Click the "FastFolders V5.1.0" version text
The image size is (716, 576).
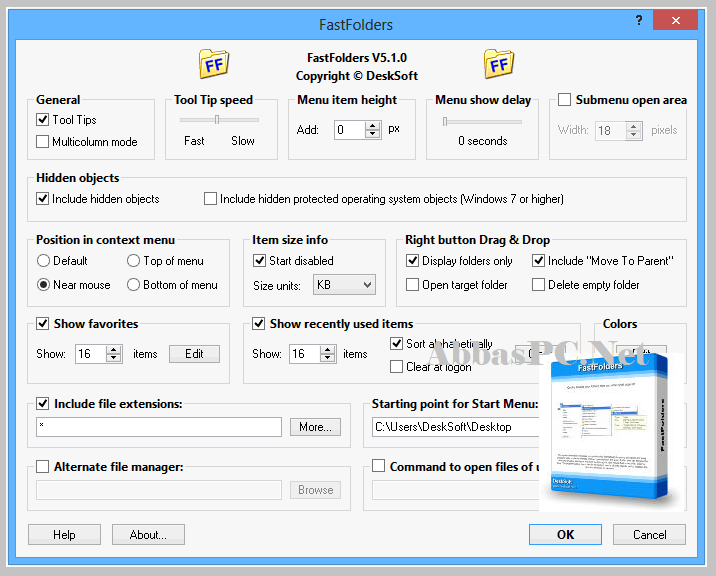357,58
